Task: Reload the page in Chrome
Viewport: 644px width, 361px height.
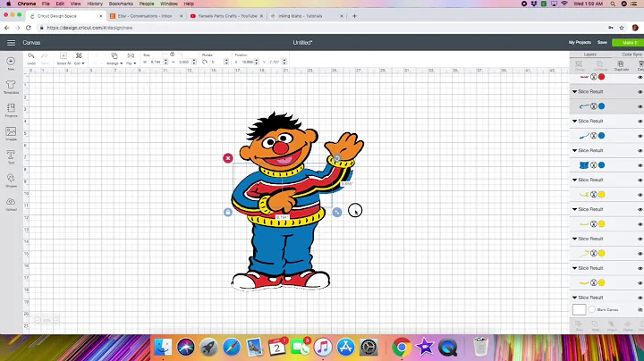Action: click(28, 28)
